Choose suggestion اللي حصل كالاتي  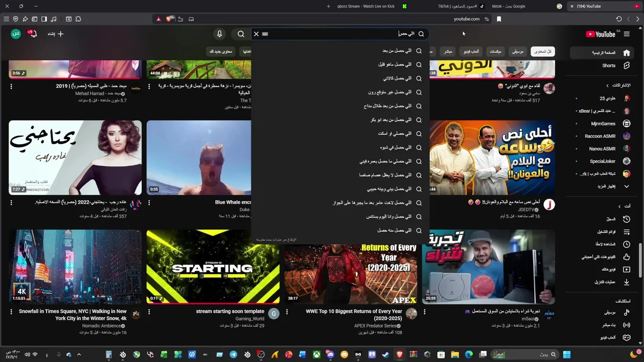341,78
